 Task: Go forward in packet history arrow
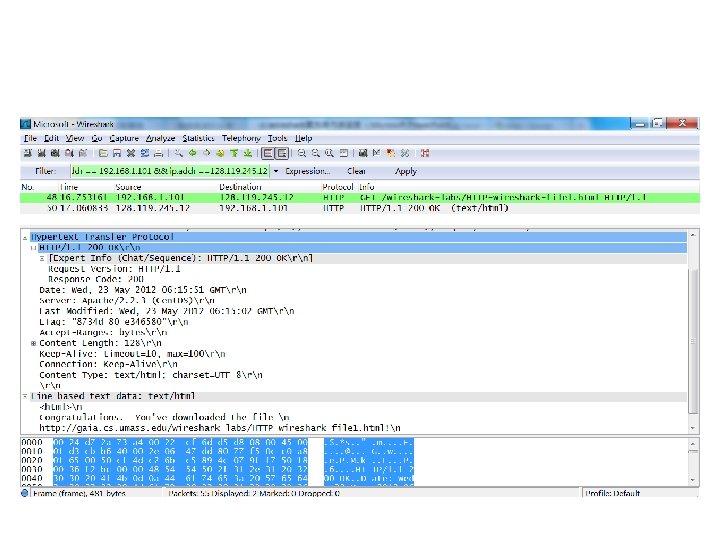[207, 153]
